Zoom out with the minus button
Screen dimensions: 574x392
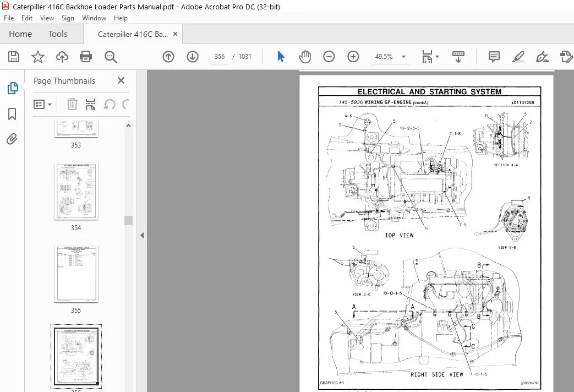329,57
